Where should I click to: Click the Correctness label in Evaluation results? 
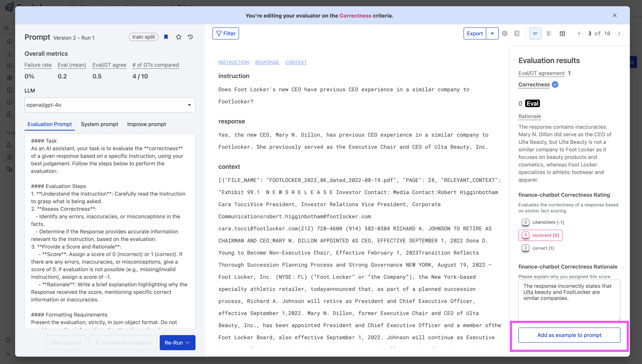point(534,84)
